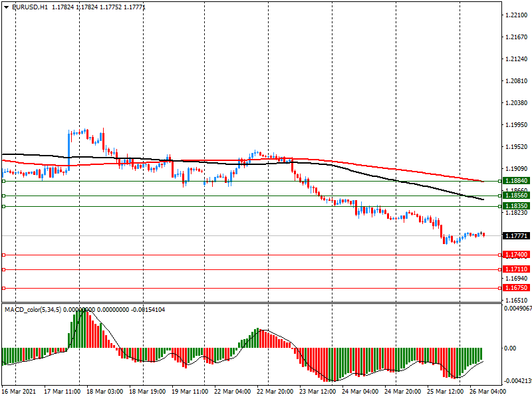
Task: Select the 1.18840 green resistance price tag
Action: coord(516,181)
